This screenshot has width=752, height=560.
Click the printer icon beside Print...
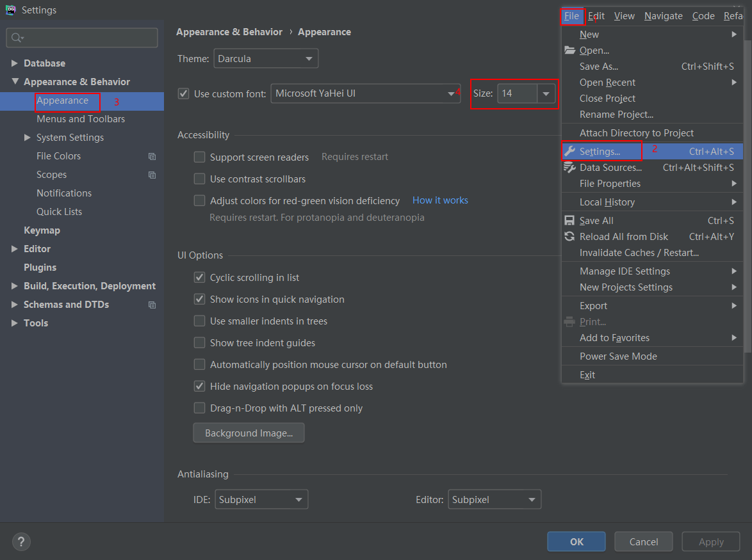[x=569, y=322]
